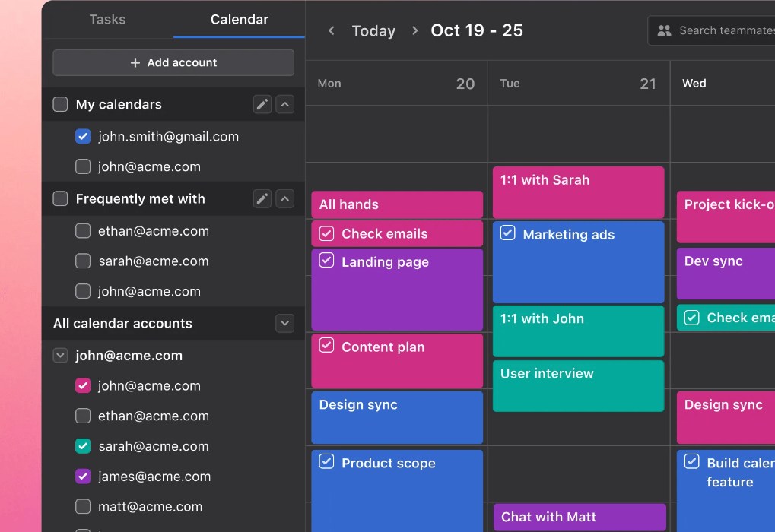Collapse the Frequently met with section
Viewport: 775px width, 532px height.
point(285,198)
